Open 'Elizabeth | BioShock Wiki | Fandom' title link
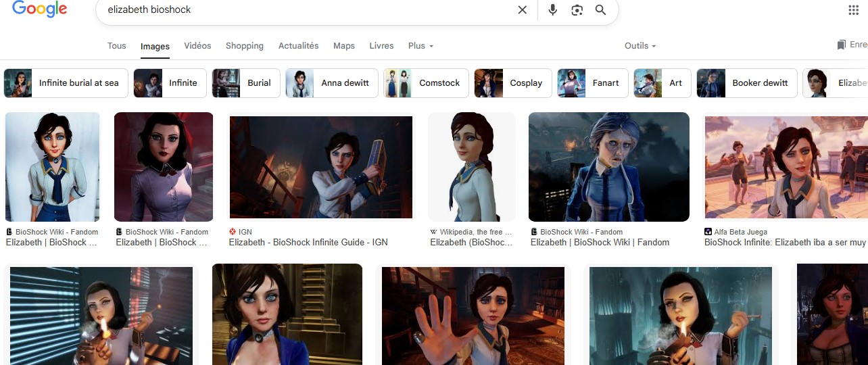The height and width of the screenshot is (365, 868). click(600, 242)
